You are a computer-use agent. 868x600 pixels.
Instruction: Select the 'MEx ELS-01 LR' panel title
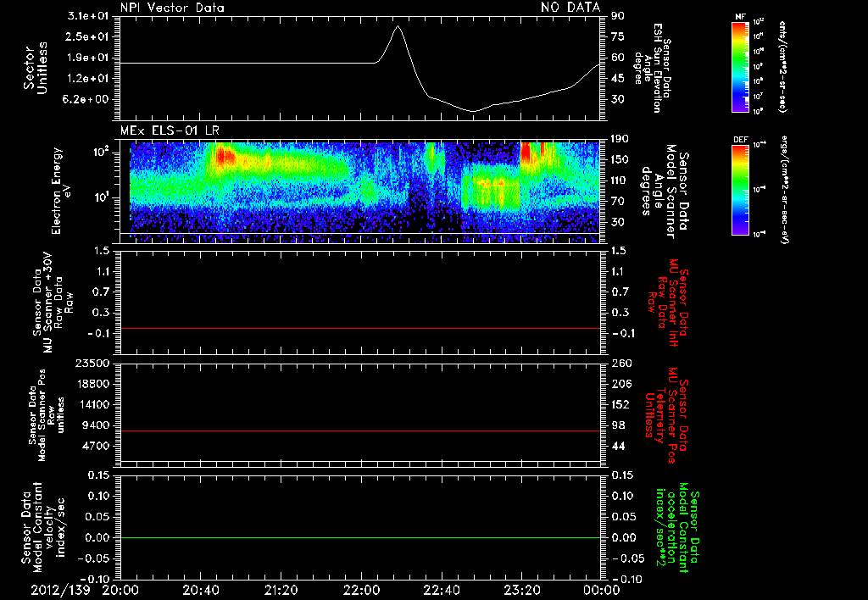(x=170, y=131)
